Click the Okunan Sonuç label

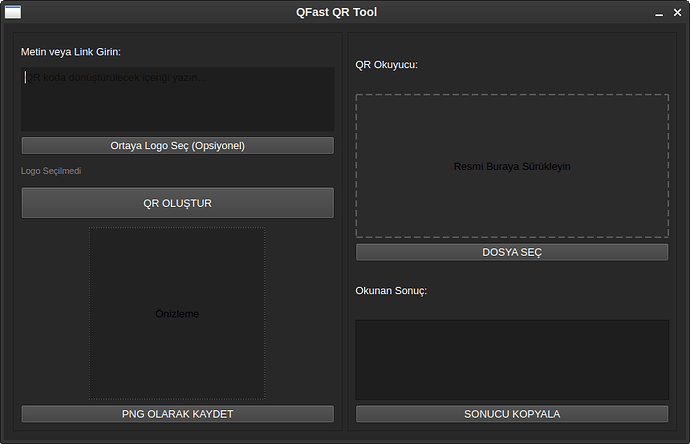pyautogui.click(x=391, y=290)
